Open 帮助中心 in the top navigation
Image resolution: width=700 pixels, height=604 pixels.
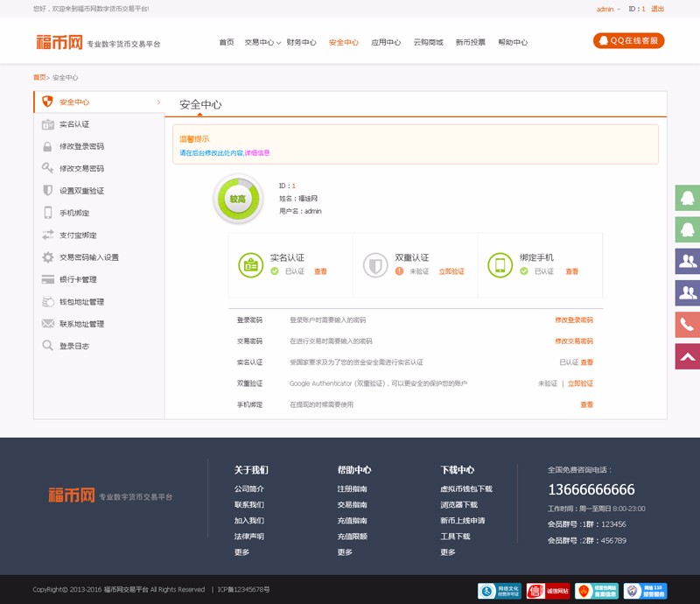coord(513,42)
